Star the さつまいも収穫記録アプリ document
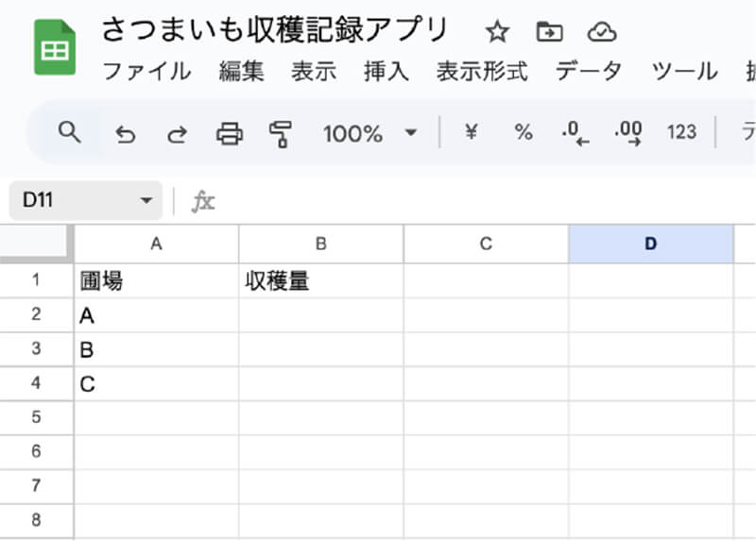This screenshot has height=541, width=756. [x=497, y=32]
